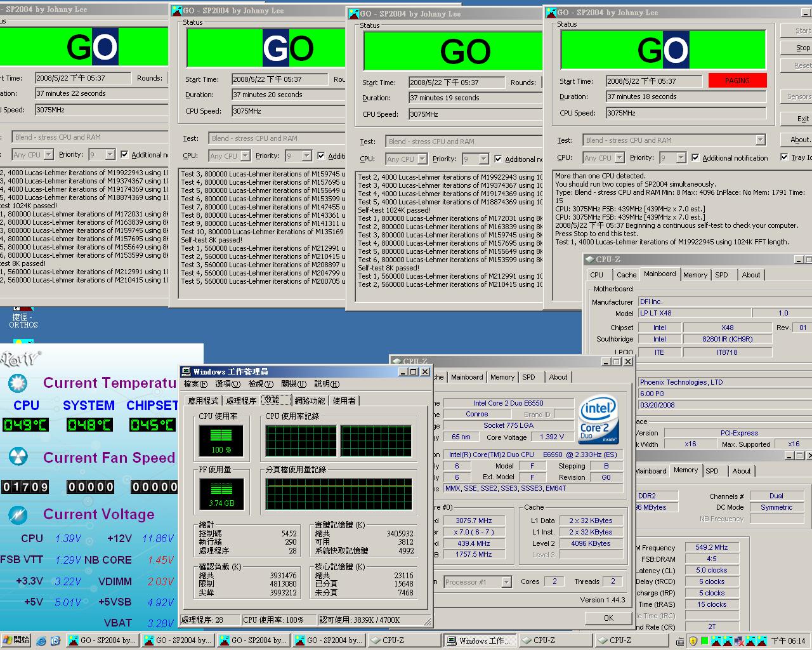This screenshot has width=812, height=650.
Task: Select CPU tab in CPU-Z Mainboard window
Action: click(597, 275)
